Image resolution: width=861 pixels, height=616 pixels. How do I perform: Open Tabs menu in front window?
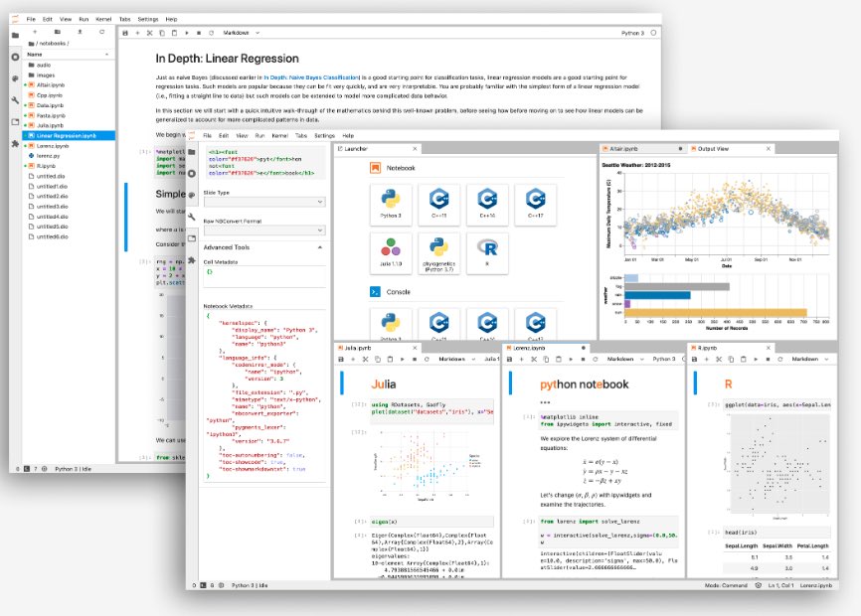pos(301,135)
